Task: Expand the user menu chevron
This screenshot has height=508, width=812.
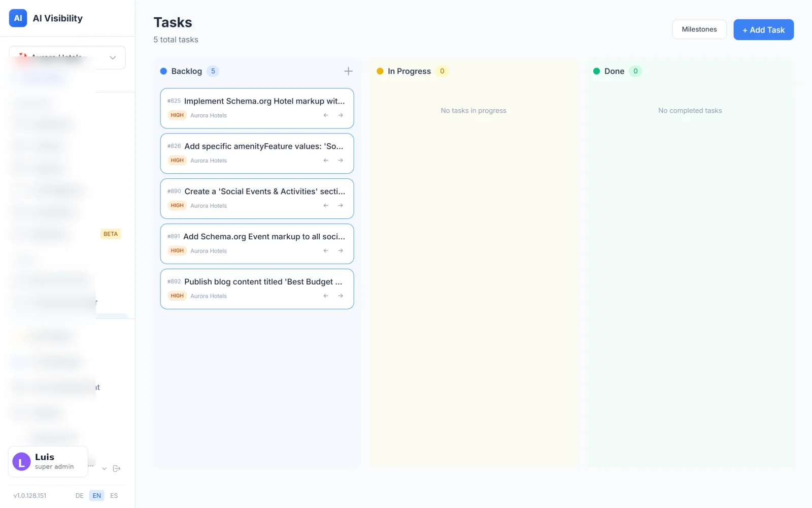Action: coord(104,468)
